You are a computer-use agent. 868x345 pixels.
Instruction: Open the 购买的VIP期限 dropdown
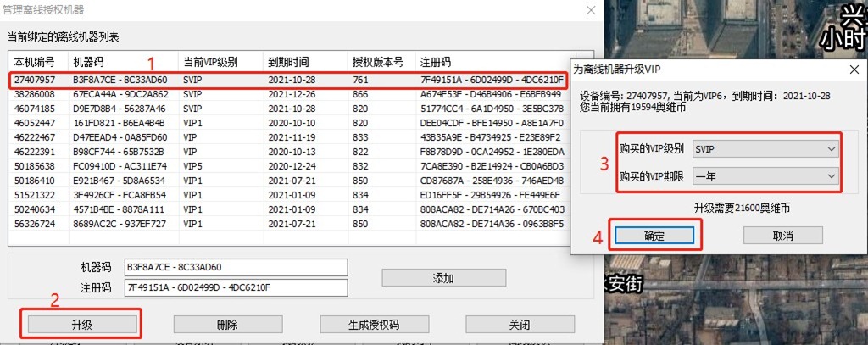[x=764, y=175]
